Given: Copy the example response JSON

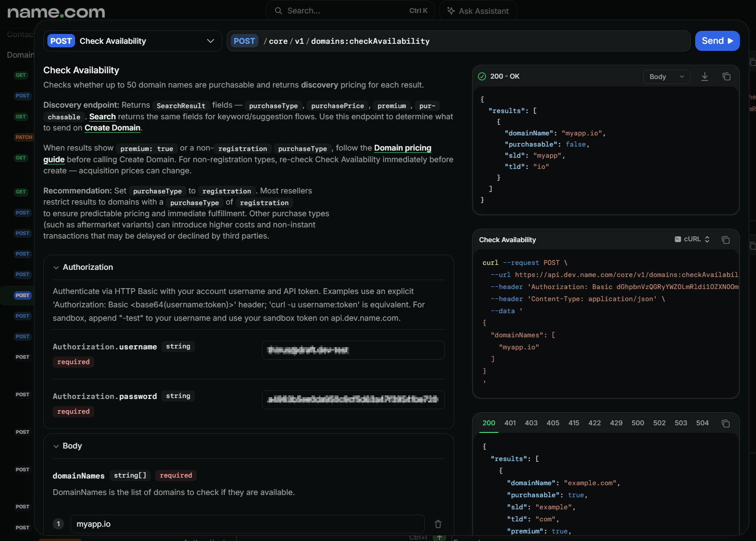Looking at the screenshot, I should click(726, 423).
